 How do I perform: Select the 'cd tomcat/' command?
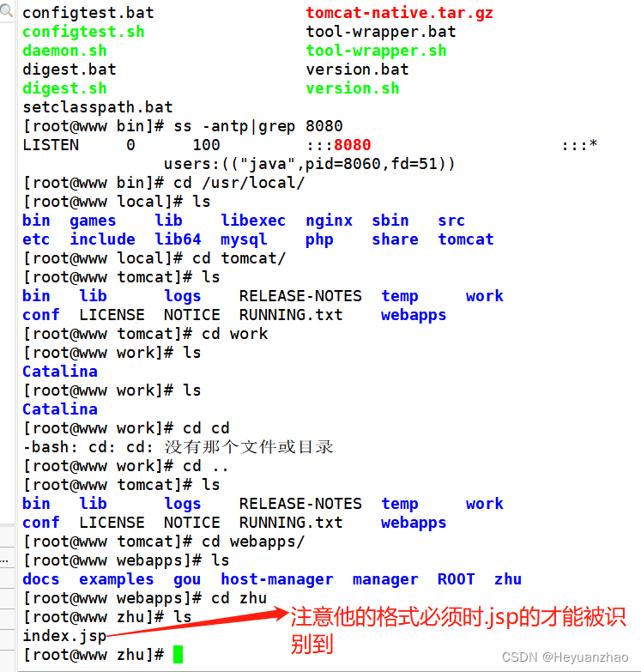239,258
